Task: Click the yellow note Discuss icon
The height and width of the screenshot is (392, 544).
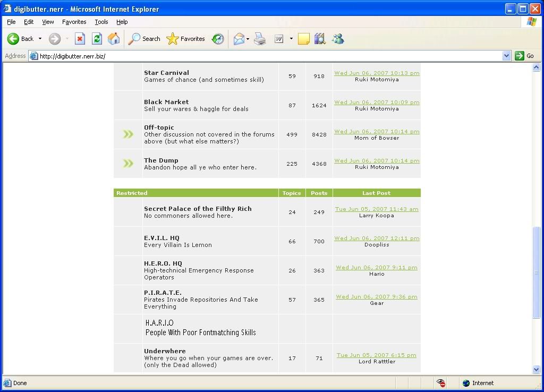Action: 303,39
